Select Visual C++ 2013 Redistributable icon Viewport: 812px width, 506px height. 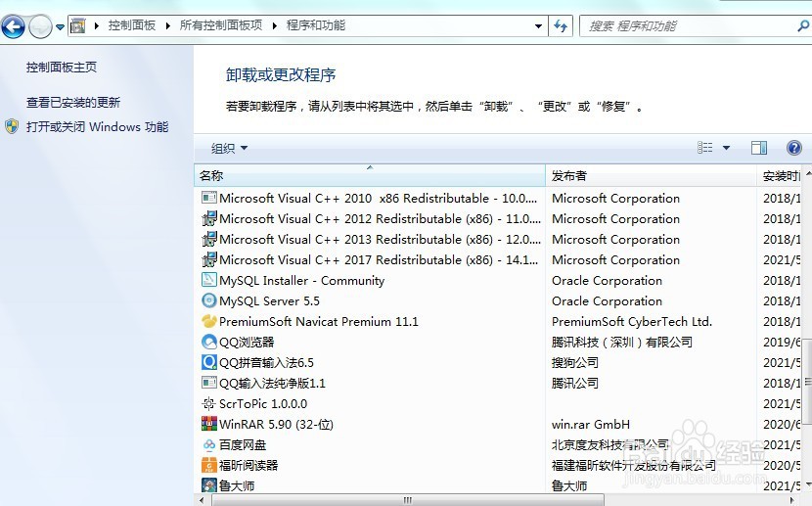(208, 239)
